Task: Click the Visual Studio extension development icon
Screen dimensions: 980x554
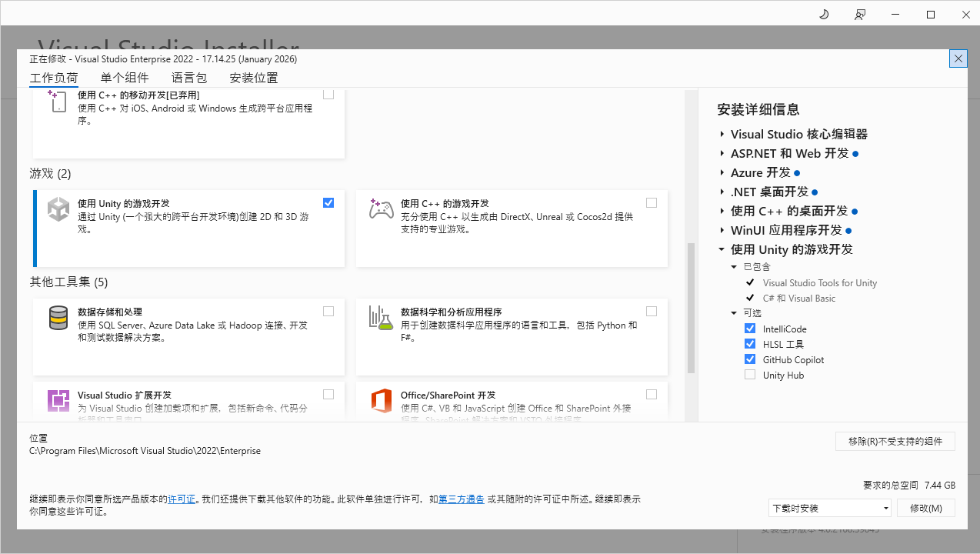Action: [58, 401]
